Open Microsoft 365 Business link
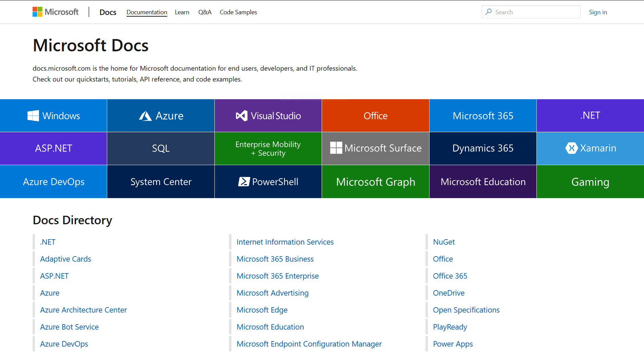Screen dimensions: 644x352 (x=275, y=259)
